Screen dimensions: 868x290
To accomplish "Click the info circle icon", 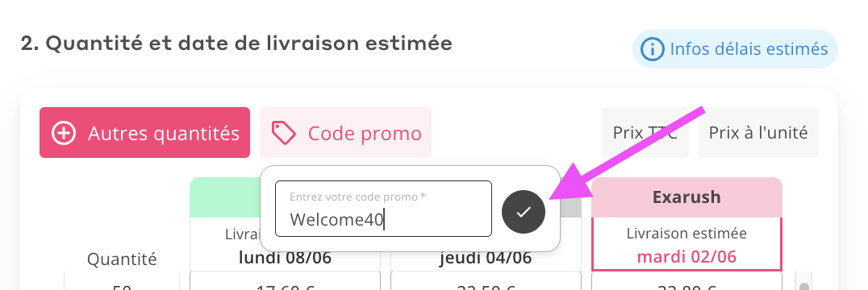I will 652,49.
